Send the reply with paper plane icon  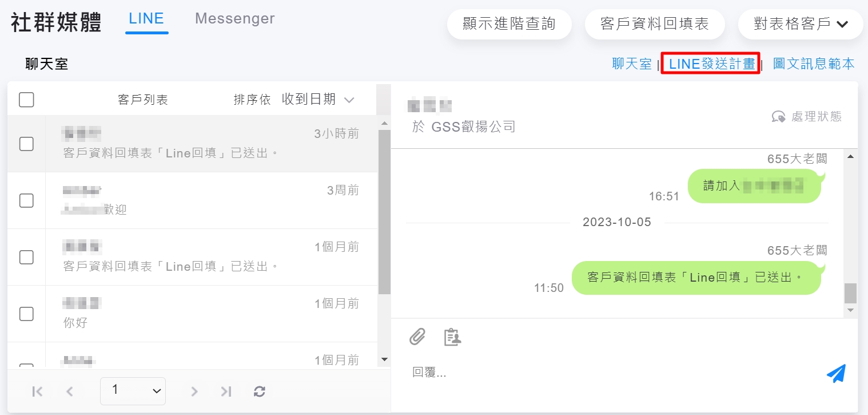pos(836,373)
